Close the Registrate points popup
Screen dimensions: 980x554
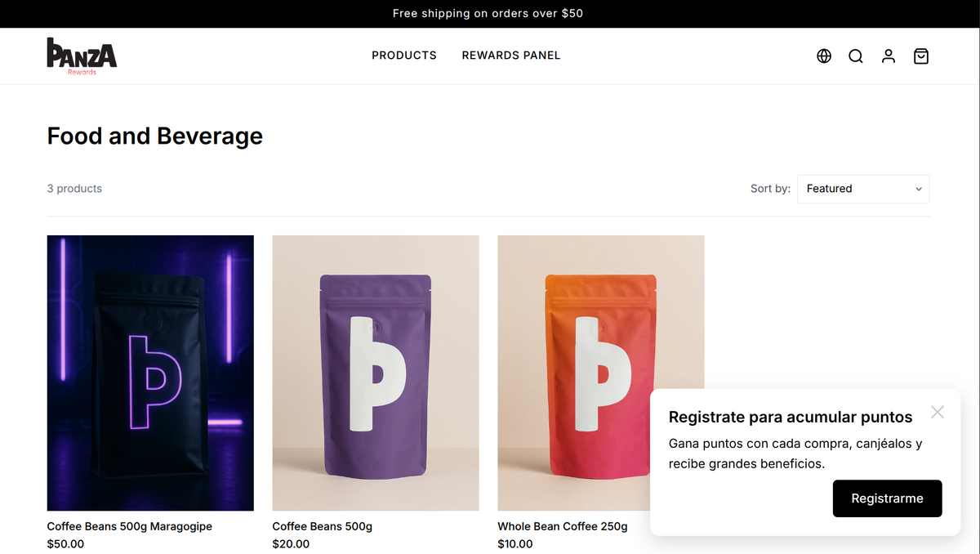(x=938, y=412)
